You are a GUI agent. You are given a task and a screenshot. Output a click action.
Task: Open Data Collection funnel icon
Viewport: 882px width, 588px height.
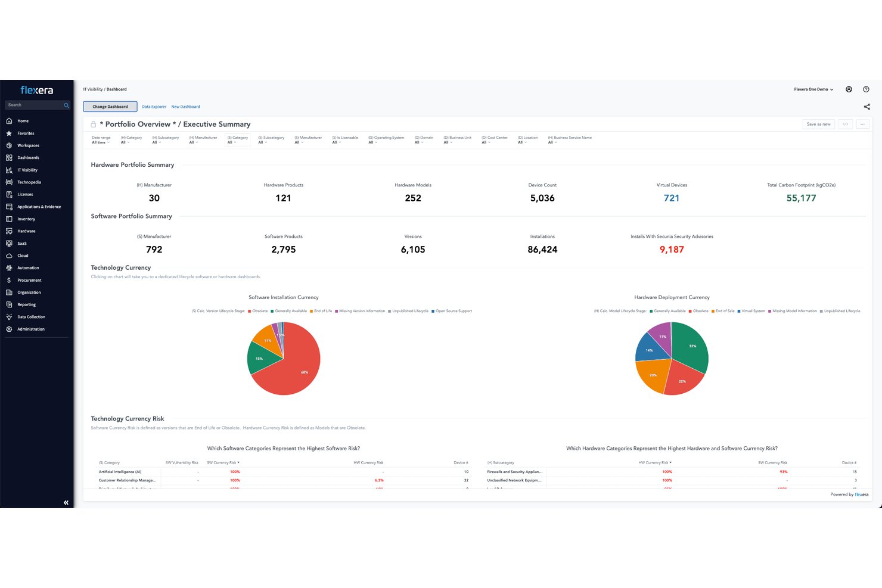pos(9,317)
